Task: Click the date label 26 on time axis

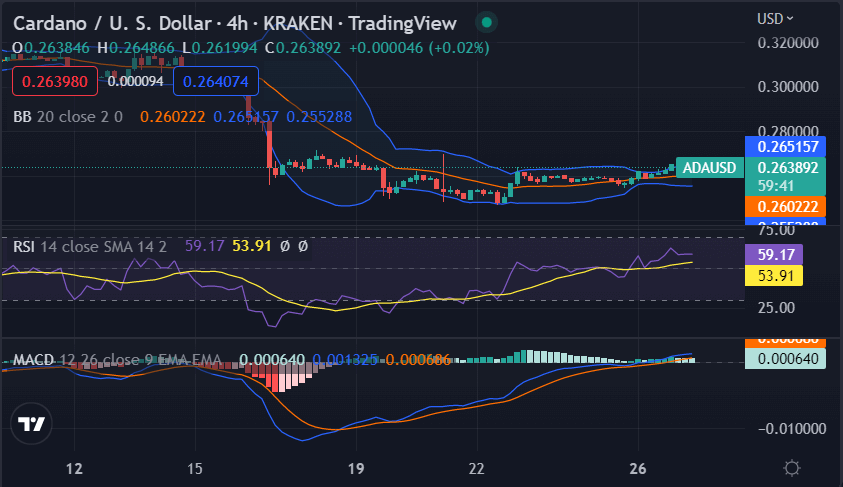Action: tap(638, 469)
